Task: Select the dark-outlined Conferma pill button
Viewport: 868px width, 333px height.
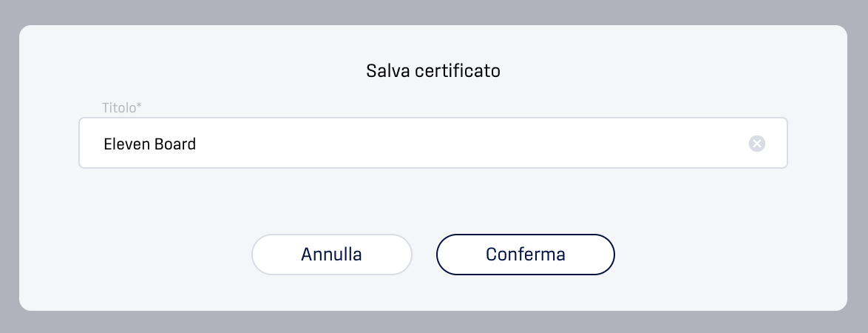Action: coord(526,255)
